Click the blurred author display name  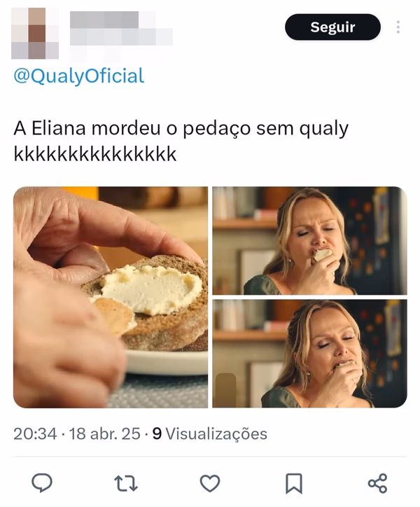[x=104, y=20]
